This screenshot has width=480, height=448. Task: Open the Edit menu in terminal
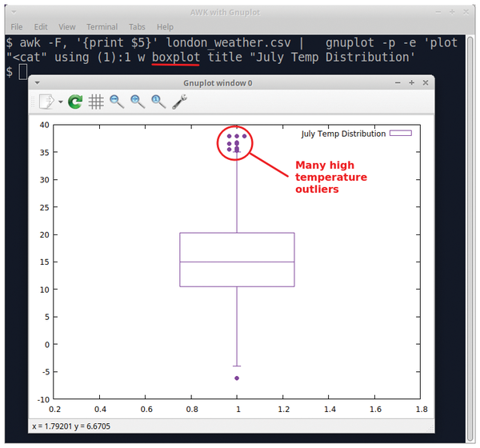point(41,27)
